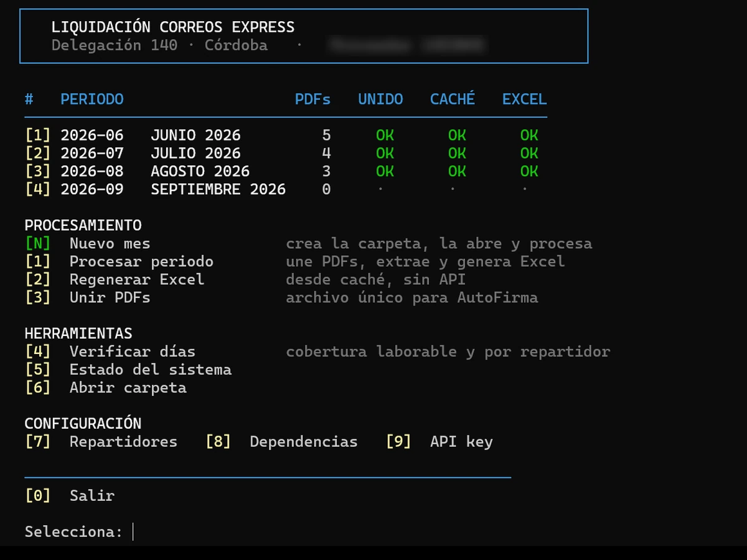Click the PDF count 5 for June
Viewport: 747px width, 560px height.
tap(326, 135)
